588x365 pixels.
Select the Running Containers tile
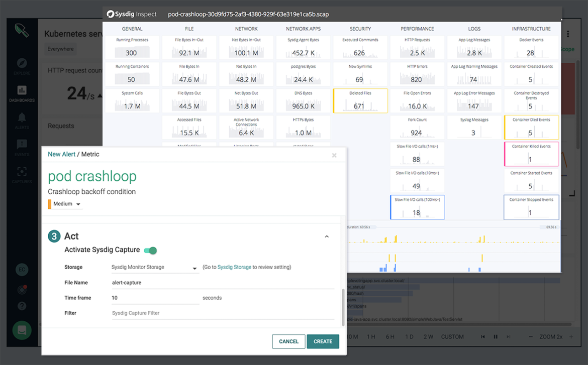click(x=132, y=74)
